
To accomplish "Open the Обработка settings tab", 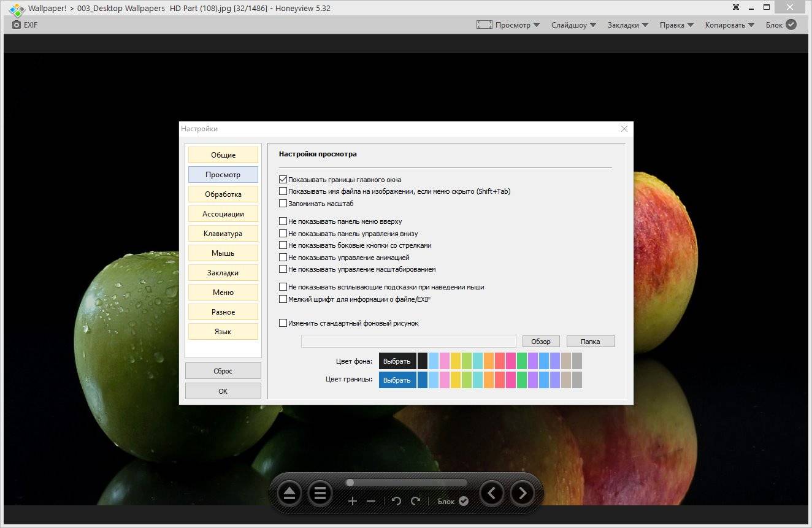I will click(223, 194).
